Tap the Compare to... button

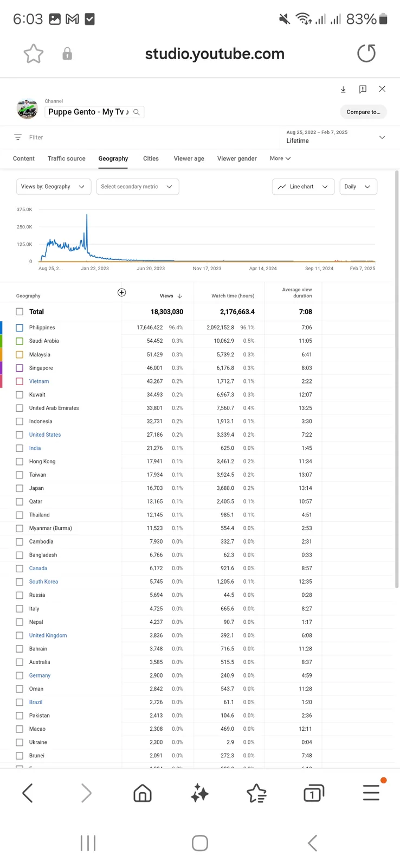coord(364,112)
